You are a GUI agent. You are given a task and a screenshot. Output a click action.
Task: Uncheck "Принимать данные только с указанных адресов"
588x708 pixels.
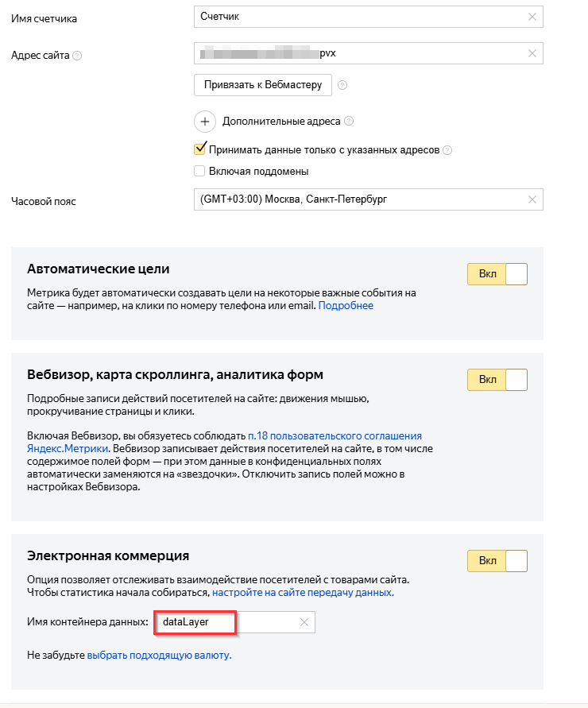tap(199, 149)
